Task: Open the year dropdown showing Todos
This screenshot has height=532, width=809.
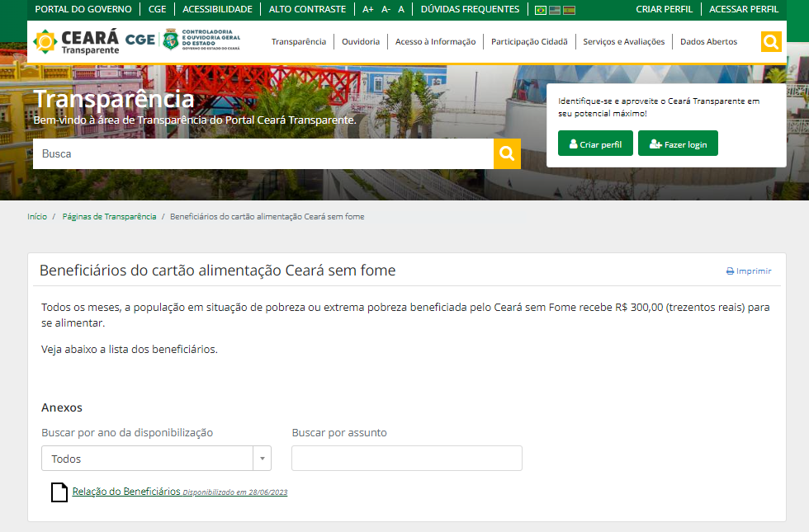Action: pos(156,459)
